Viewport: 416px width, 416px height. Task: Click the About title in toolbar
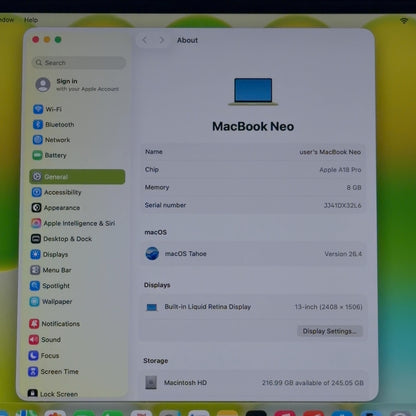(x=187, y=40)
